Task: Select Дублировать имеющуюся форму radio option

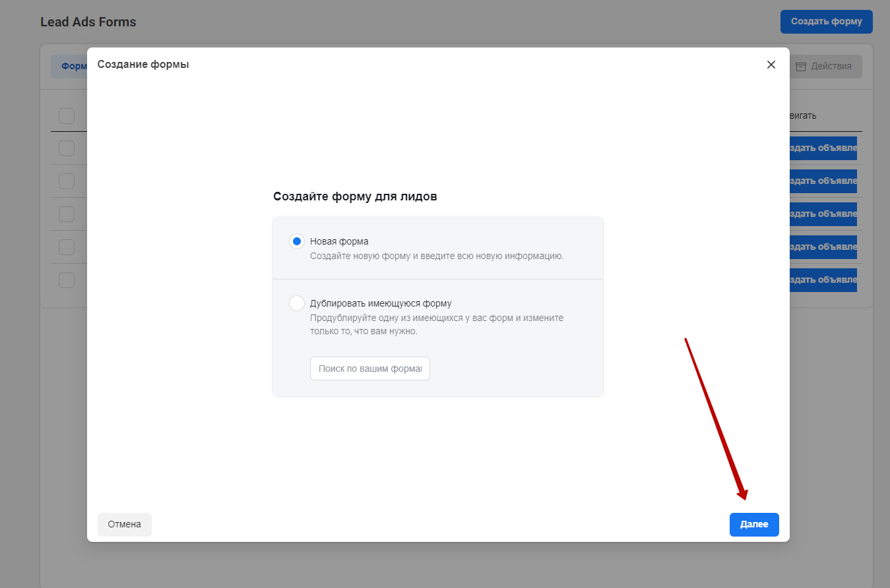Action: tap(297, 303)
